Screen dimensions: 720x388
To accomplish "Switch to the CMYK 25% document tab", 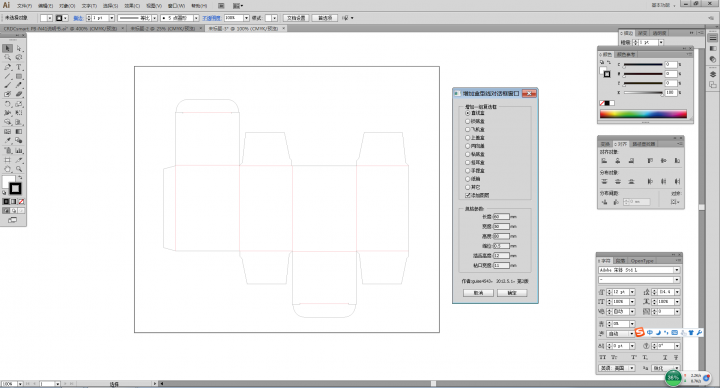I will pyautogui.click(x=163, y=28).
